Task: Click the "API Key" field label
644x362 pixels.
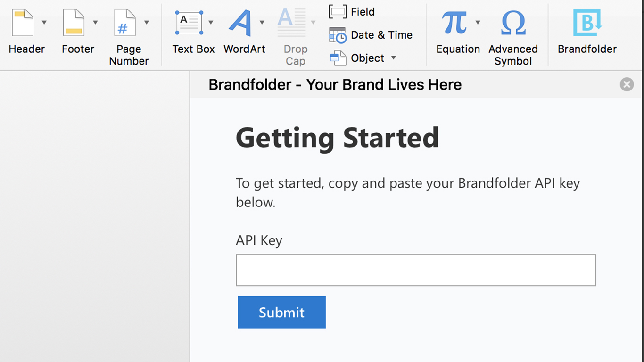Action: coord(259,240)
